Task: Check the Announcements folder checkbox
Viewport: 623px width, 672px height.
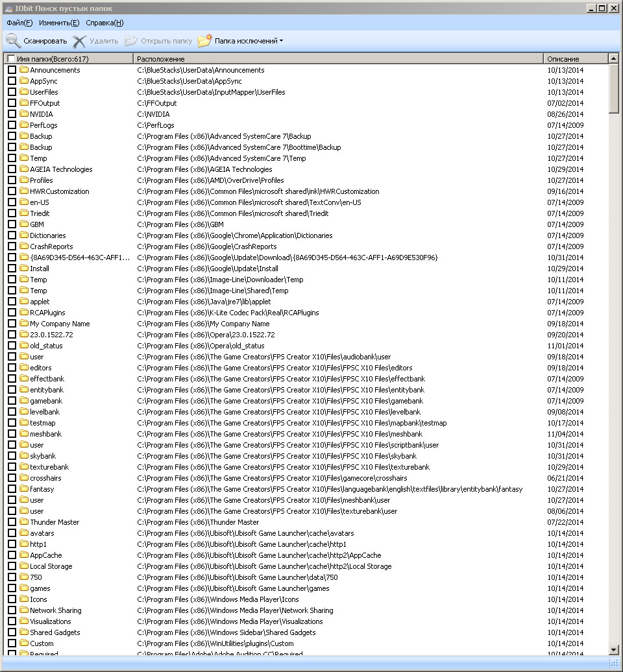Action: 12,70
